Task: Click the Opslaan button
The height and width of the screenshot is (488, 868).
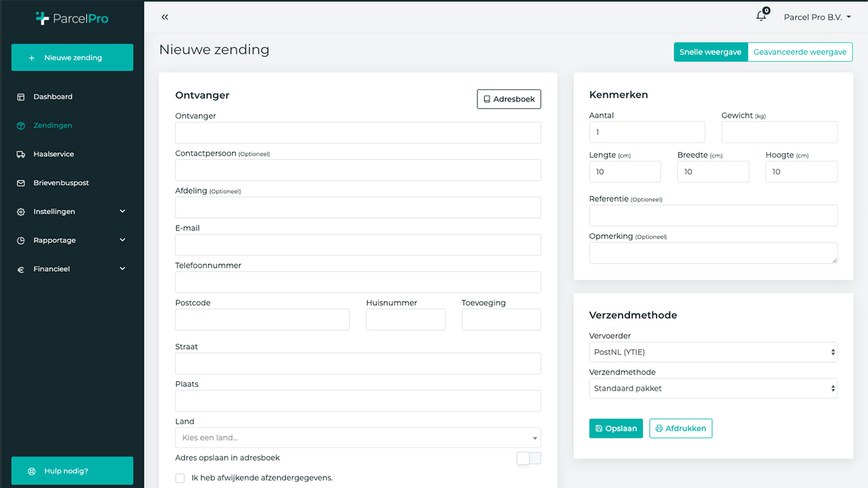Action: tap(616, 428)
